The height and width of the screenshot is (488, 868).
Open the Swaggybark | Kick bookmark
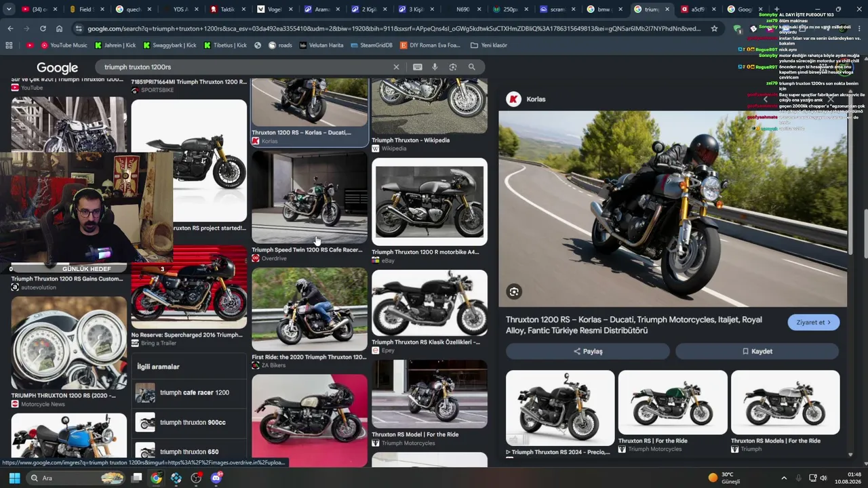[168, 45]
